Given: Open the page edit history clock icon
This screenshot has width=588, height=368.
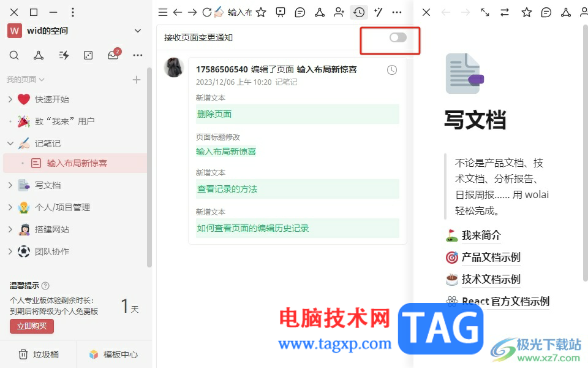Looking at the screenshot, I should tap(359, 12).
